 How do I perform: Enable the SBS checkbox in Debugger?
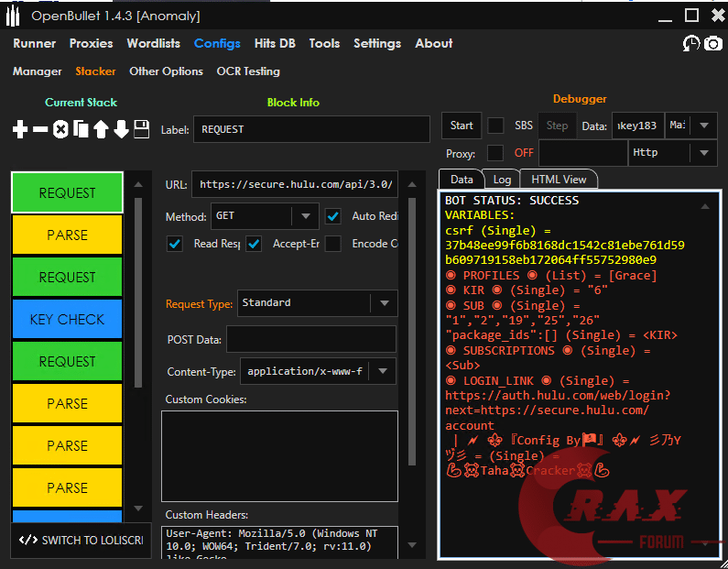click(495, 126)
